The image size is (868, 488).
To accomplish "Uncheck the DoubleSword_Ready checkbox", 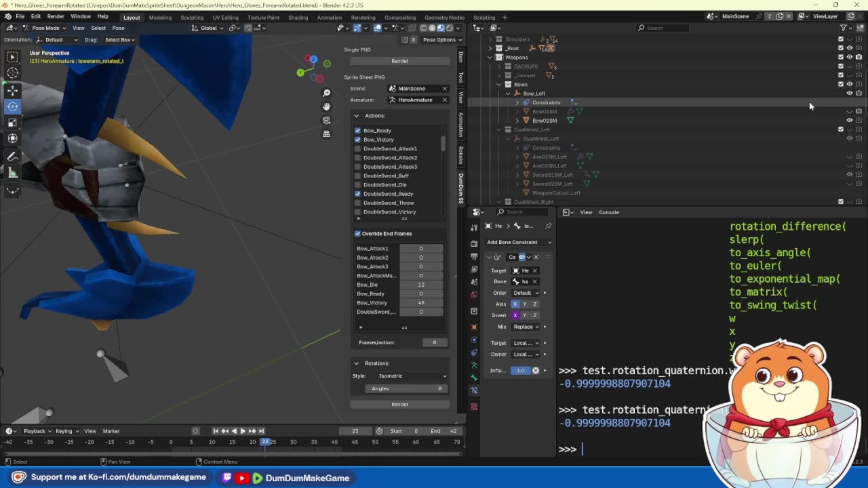I will tap(358, 194).
